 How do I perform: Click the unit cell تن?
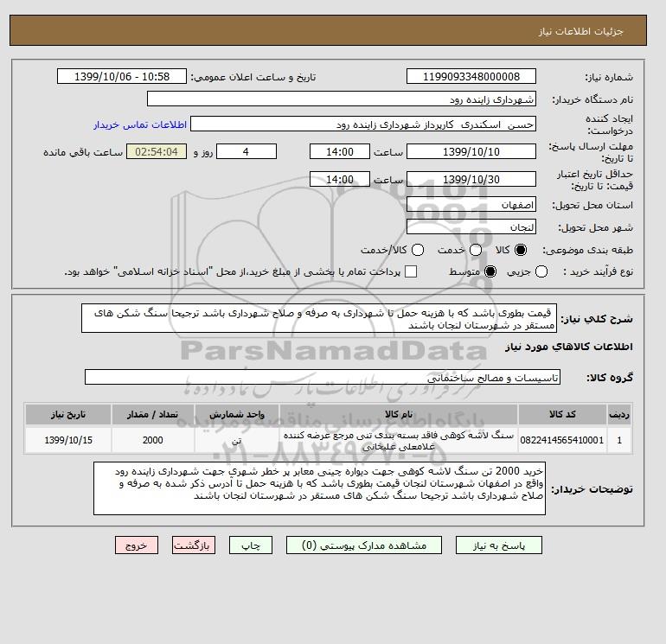coord(237,440)
